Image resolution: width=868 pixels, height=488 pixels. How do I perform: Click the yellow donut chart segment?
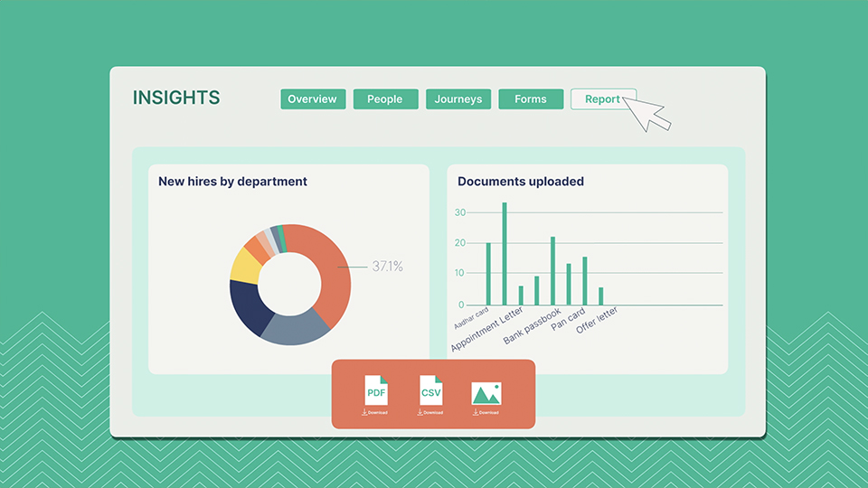coord(245,265)
